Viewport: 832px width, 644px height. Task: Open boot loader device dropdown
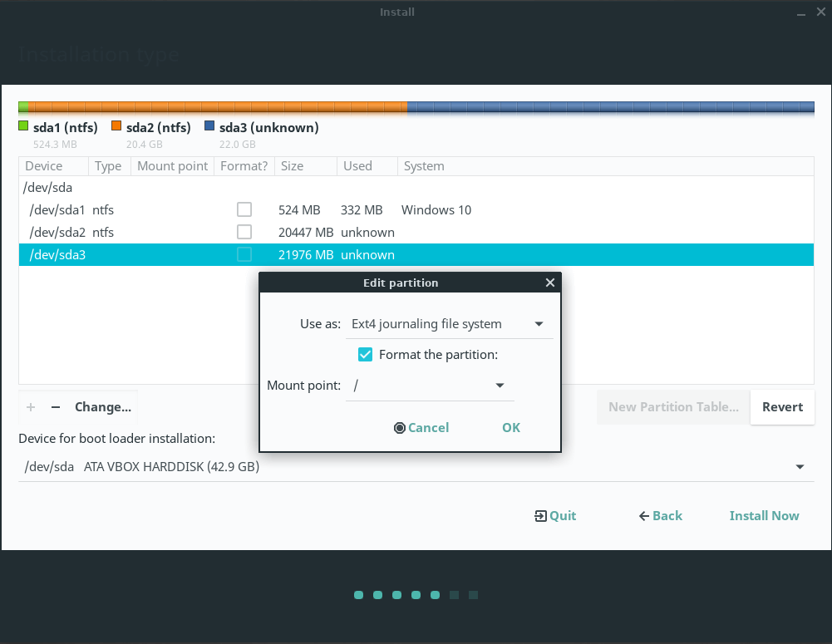(x=799, y=467)
